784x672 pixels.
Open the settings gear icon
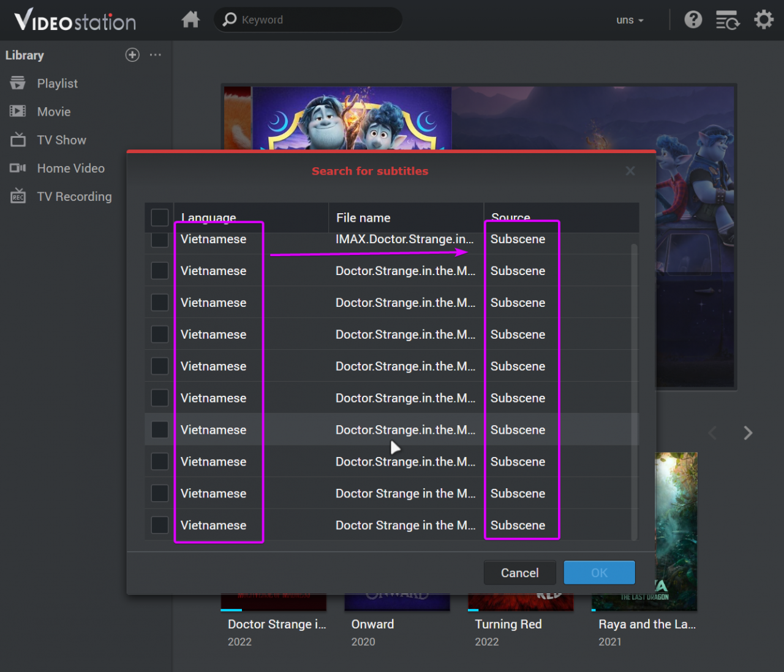(764, 20)
